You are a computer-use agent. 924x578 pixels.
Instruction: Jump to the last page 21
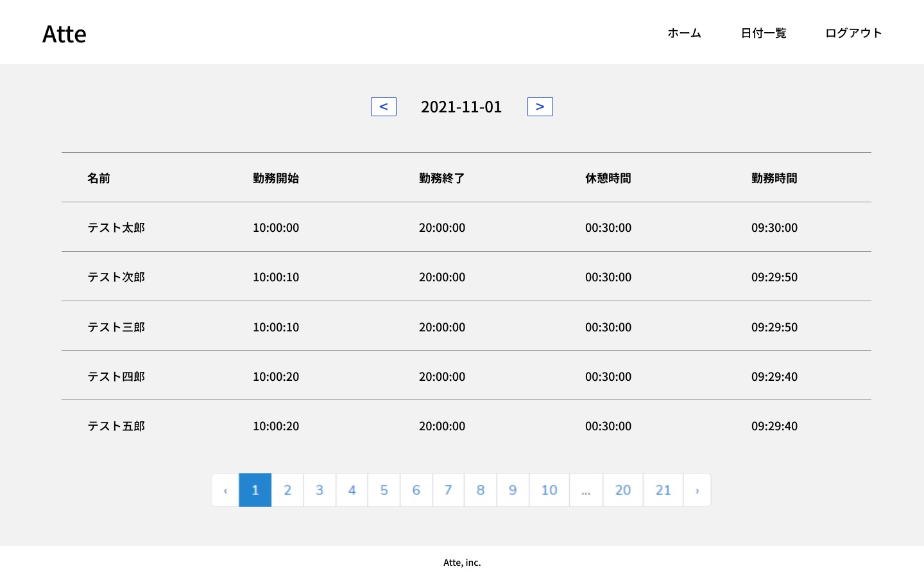663,489
